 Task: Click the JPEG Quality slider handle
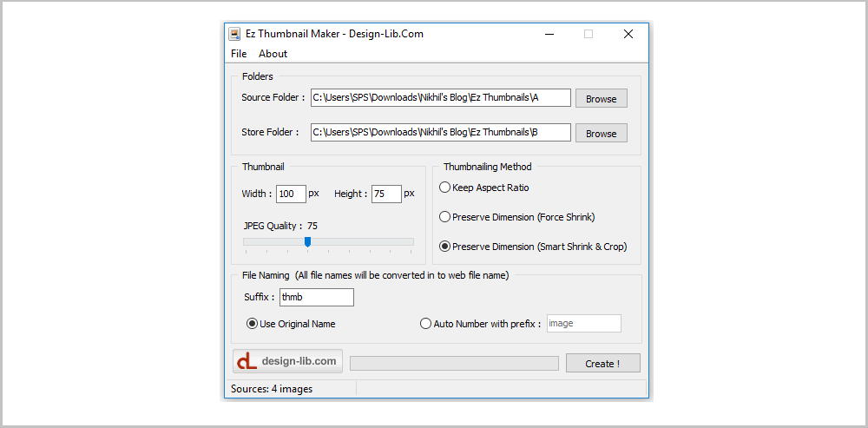click(x=308, y=242)
